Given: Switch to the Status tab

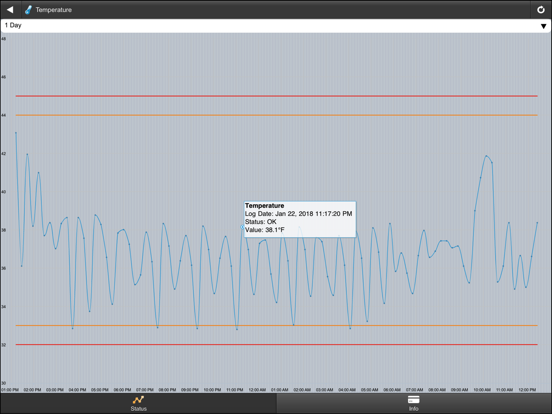Looking at the screenshot, I should click(138, 403).
